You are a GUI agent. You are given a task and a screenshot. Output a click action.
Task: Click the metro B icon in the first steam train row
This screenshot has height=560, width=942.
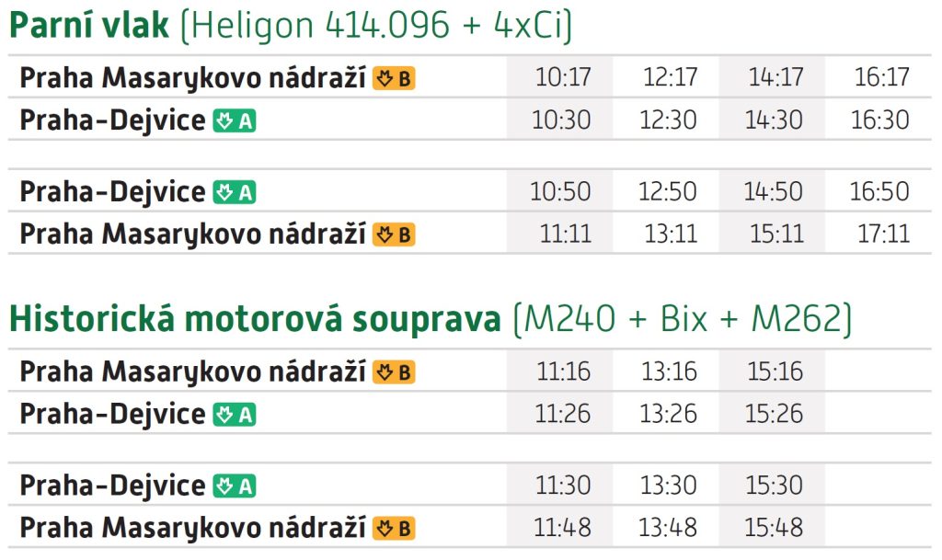[394, 79]
